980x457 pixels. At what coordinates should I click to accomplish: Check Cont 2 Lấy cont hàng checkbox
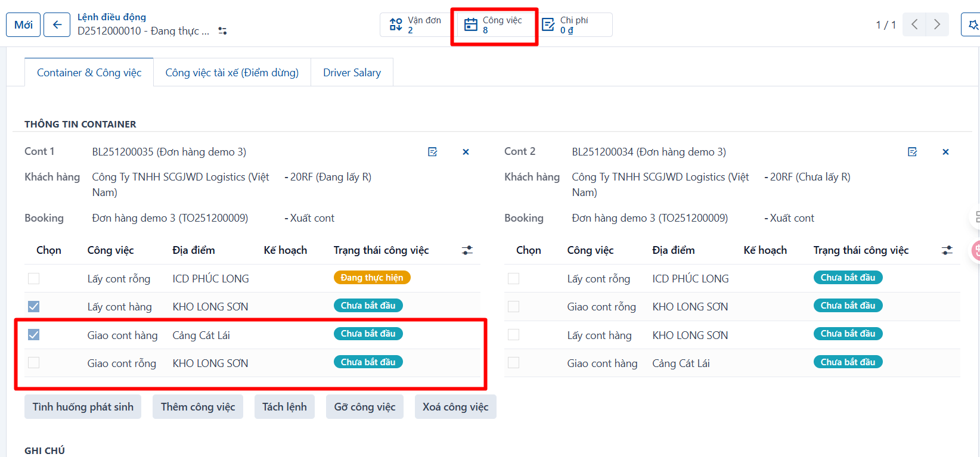click(x=514, y=335)
